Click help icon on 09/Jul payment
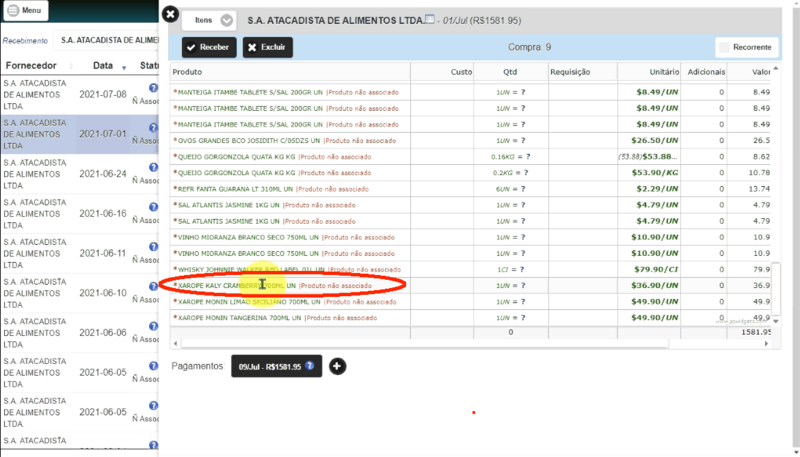This screenshot has width=800, height=457. 309,365
